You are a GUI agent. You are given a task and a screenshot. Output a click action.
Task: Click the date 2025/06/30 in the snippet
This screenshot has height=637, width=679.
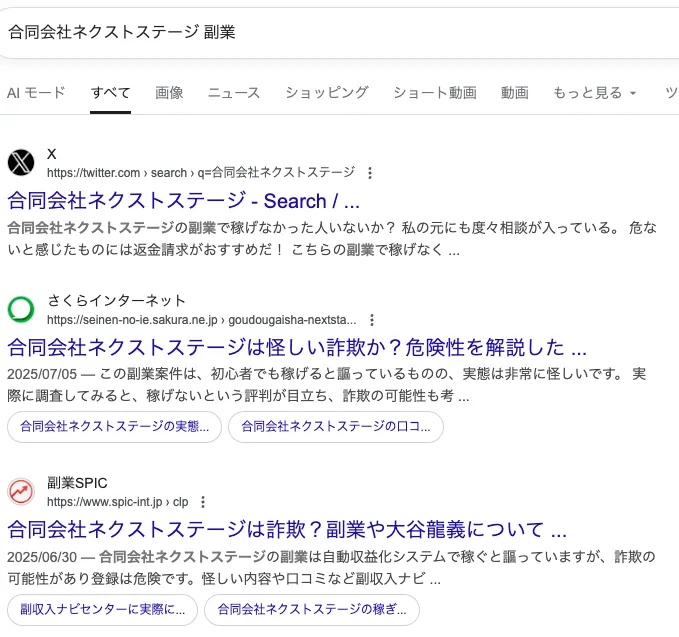(x=42, y=557)
